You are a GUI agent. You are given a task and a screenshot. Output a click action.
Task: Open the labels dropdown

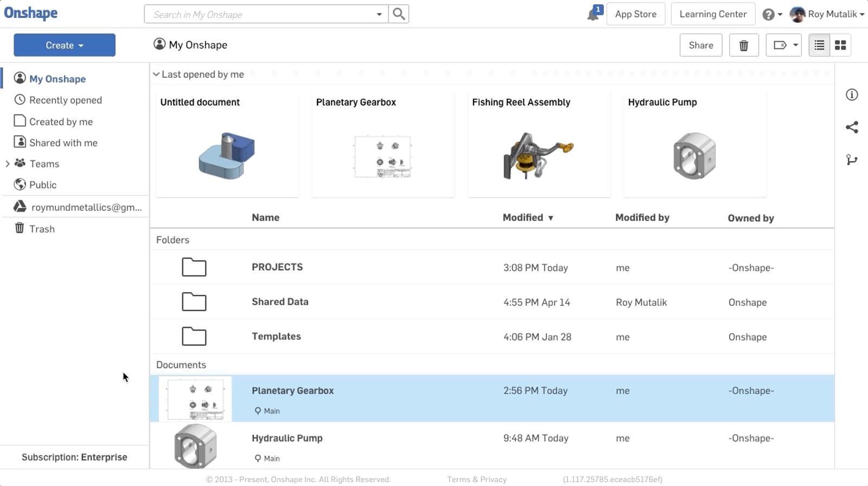tap(784, 46)
